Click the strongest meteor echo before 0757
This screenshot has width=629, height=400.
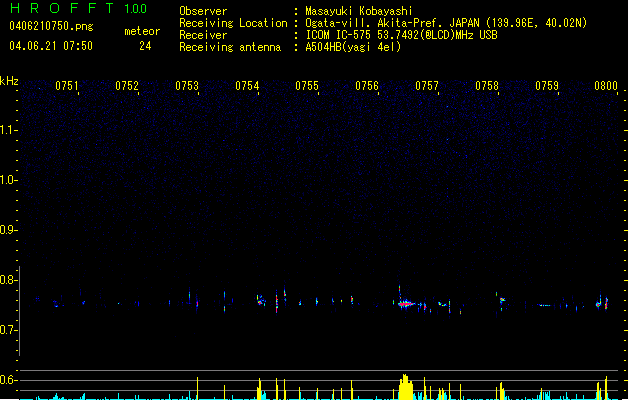[407, 304]
